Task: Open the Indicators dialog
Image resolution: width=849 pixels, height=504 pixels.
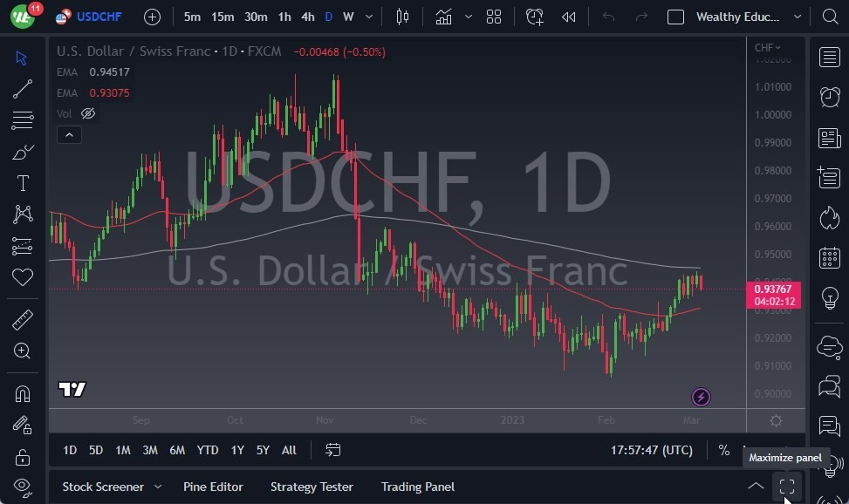Action: pyautogui.click(x=443, y=16)
